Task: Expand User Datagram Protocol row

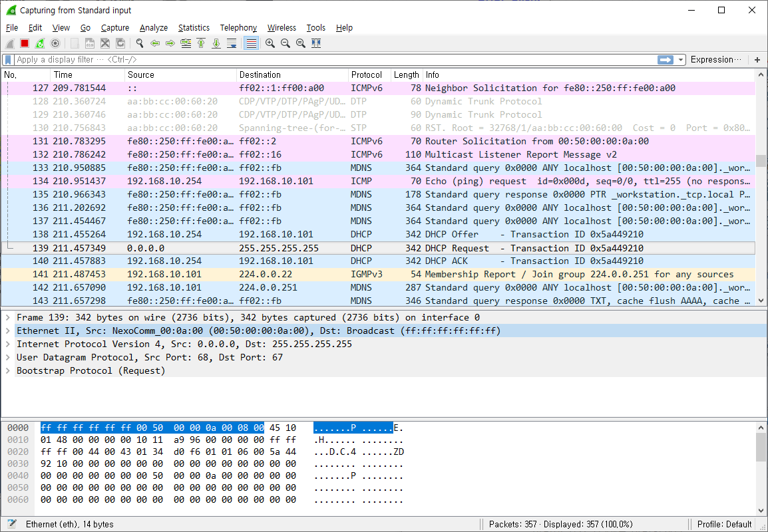Action: 8,357
